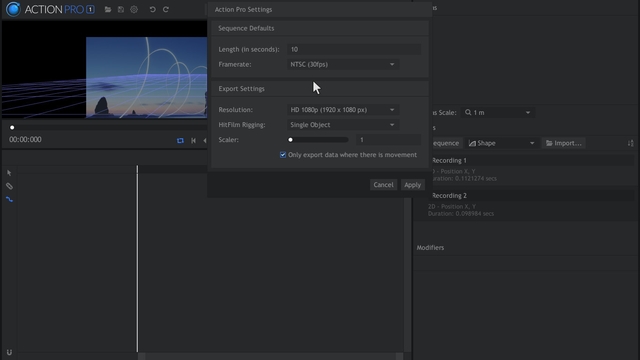Click the Import button
Image resolution: width=640 pixels, height=360 pixels.
click(x=564, y=143)
